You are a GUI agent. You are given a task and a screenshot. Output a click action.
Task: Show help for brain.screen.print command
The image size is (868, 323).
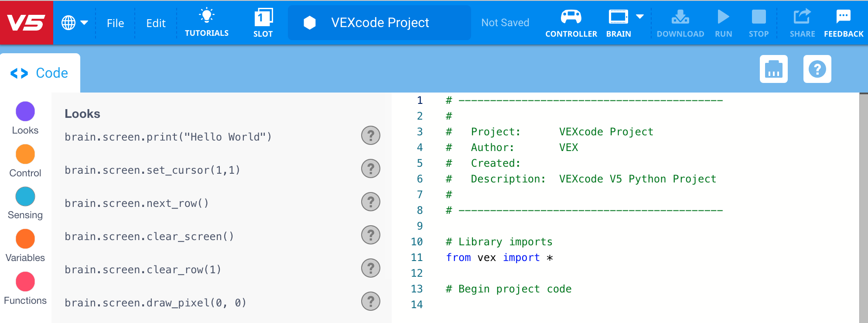click(370, 136)
